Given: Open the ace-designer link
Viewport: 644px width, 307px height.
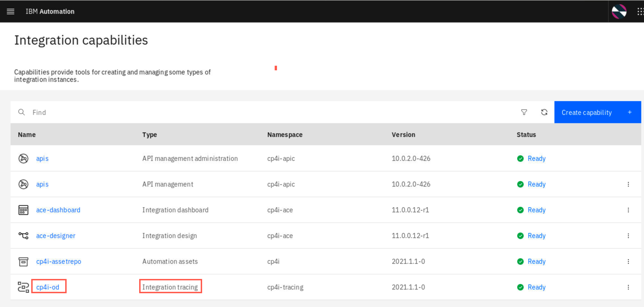Looking at the screenshot, I should click(56, 236).
